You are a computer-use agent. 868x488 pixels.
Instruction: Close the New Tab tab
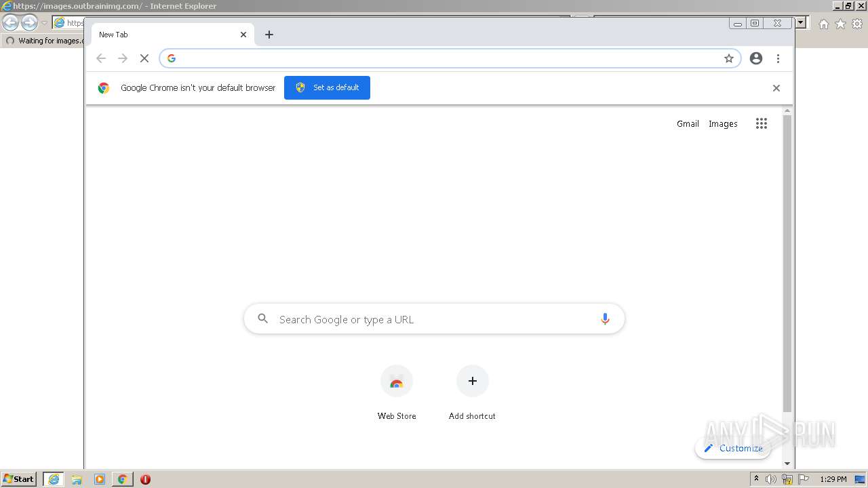243,35
